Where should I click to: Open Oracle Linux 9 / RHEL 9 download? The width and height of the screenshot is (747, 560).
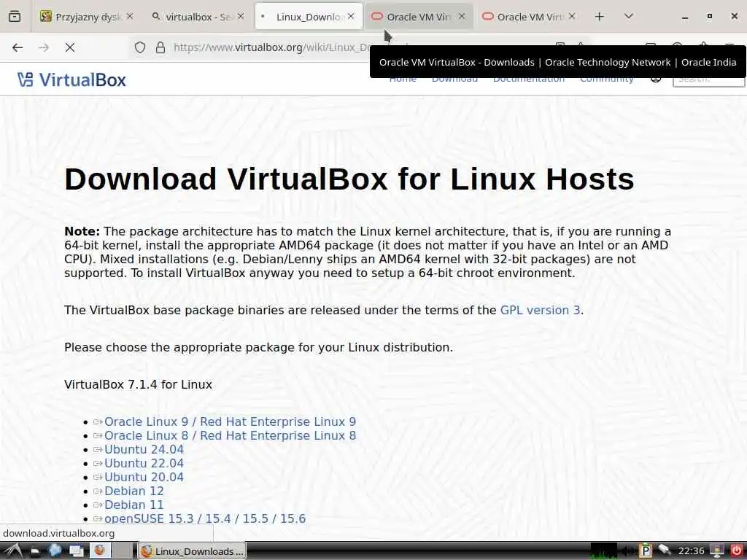(230, 422)
